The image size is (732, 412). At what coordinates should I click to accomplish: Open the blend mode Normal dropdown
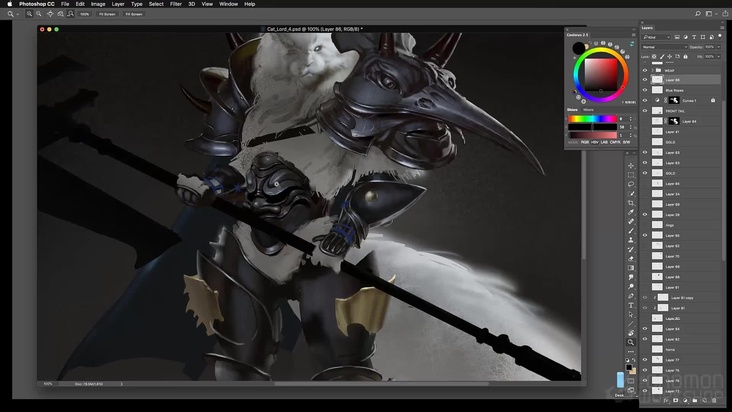click(663, 46)
